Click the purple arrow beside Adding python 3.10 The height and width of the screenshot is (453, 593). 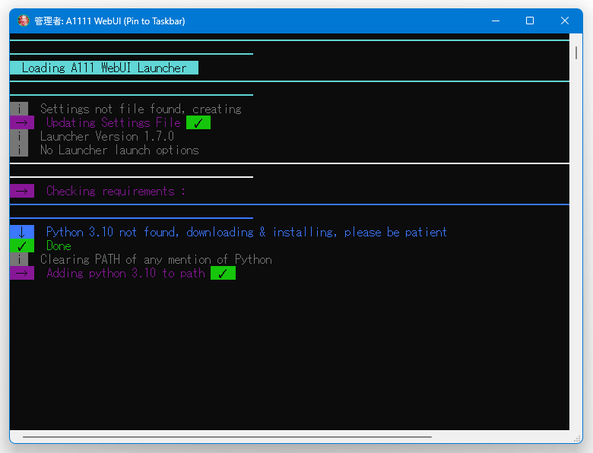click(22, 273)
